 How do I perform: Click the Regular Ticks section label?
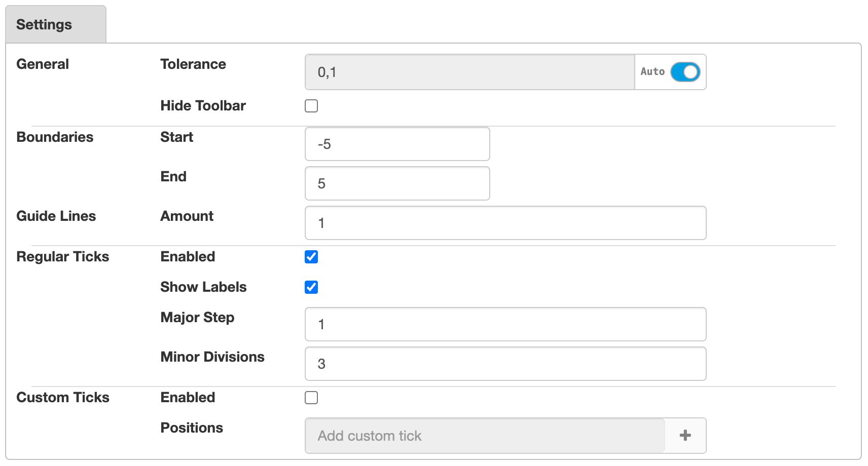point(62,257)
